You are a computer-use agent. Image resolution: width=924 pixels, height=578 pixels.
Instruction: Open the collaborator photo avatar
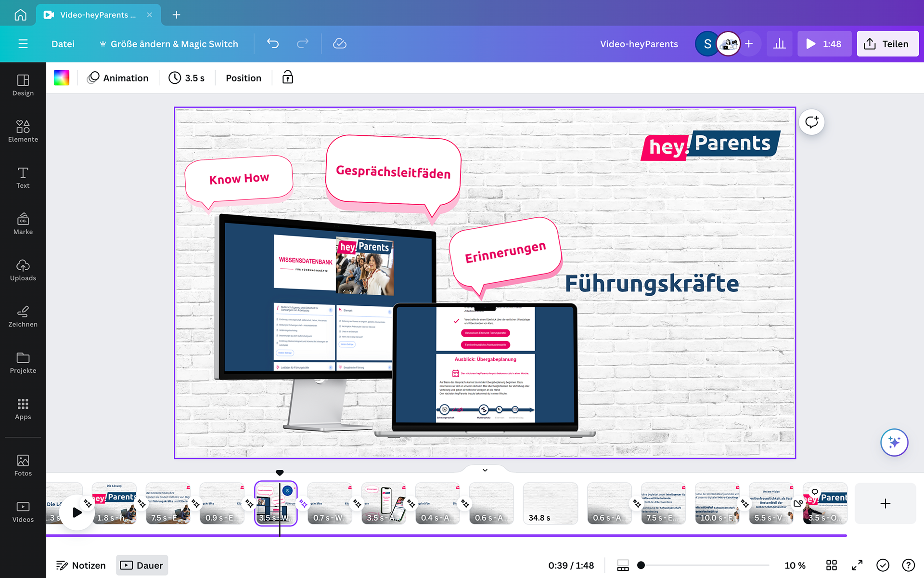click(x=729, y=44)
